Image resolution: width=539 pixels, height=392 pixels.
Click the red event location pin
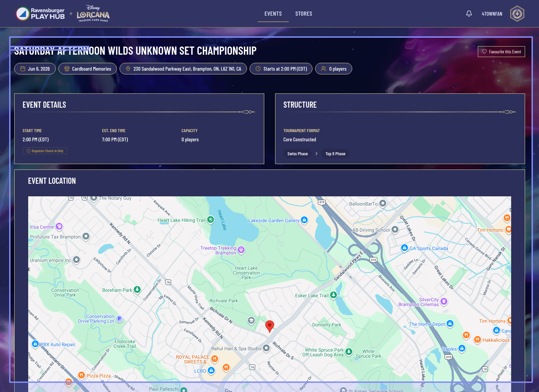click(x=270, y=326)
